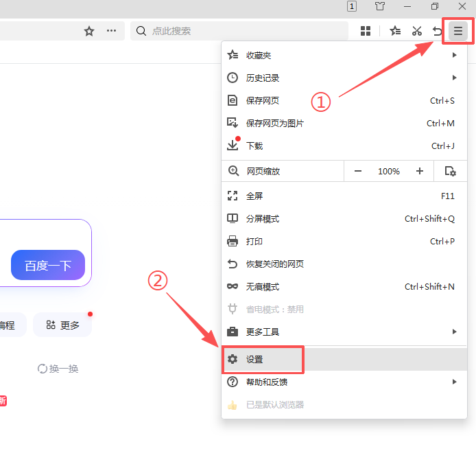Expand the 更多工具 submenu

[x=344, y=332]
